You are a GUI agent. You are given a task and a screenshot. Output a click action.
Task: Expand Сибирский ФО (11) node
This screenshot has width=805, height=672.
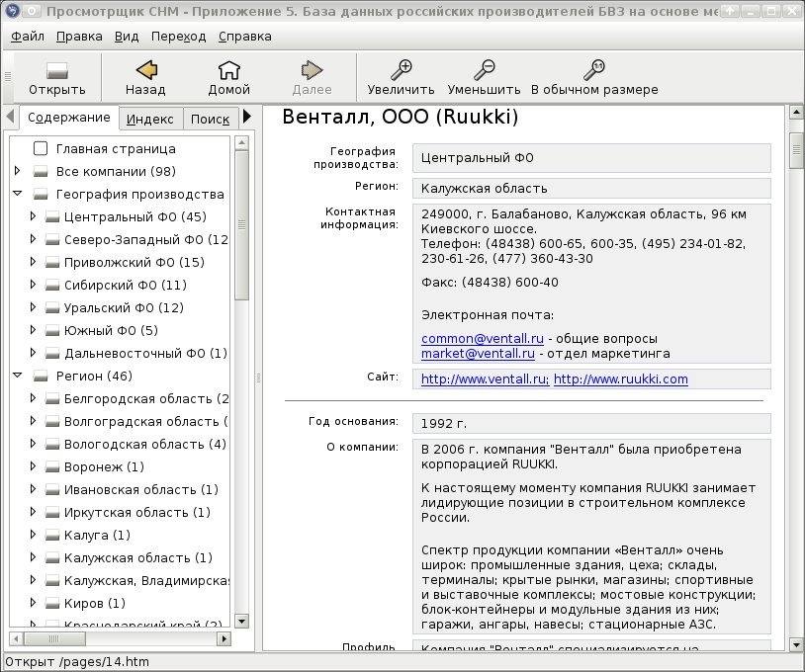tap(33, 285)
